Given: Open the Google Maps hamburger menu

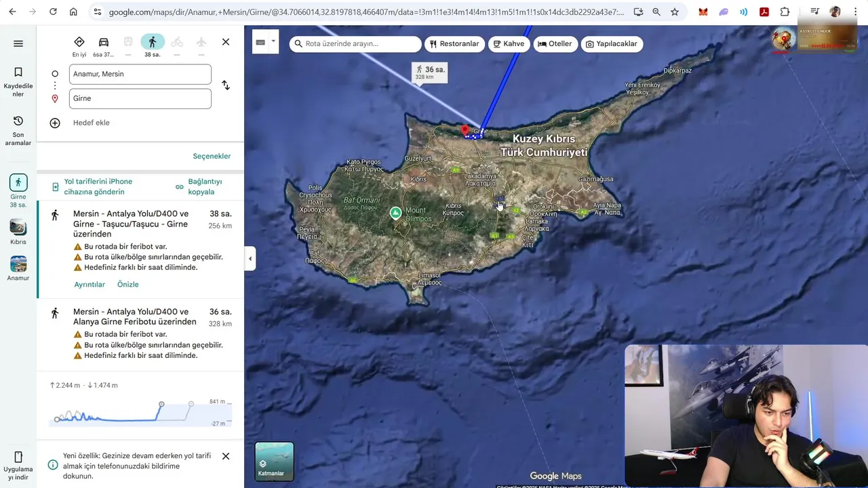Looking at the screenshot, I should [18, 43].
